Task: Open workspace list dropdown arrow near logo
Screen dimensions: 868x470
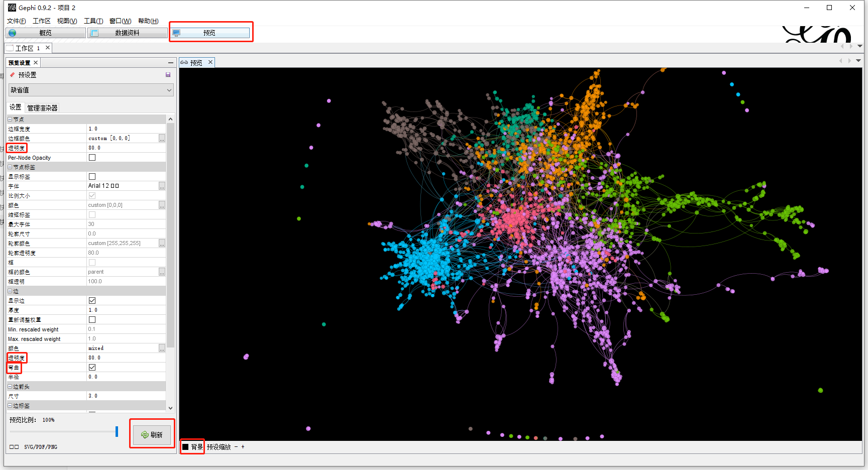Action: [860, 46]
